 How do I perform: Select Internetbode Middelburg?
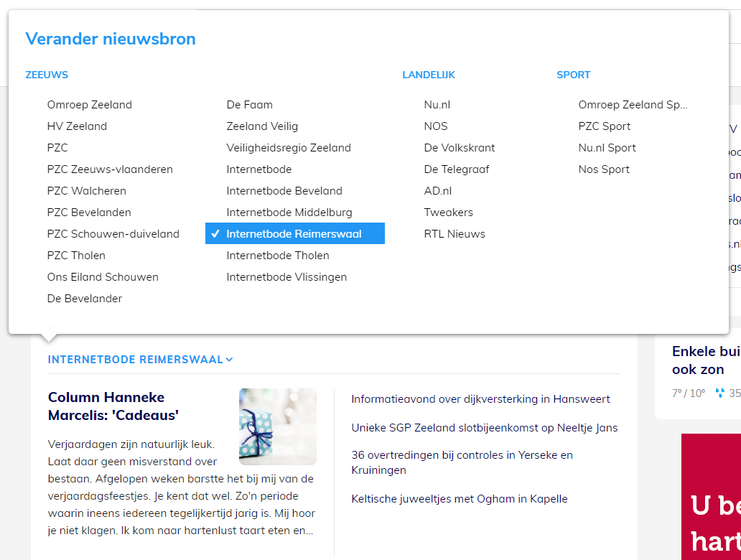[289, 213]
